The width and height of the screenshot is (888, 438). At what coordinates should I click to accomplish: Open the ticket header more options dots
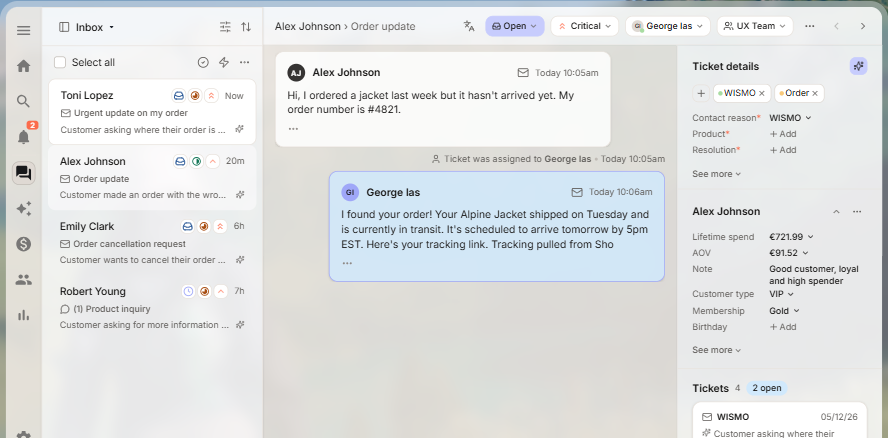(810, 26)
